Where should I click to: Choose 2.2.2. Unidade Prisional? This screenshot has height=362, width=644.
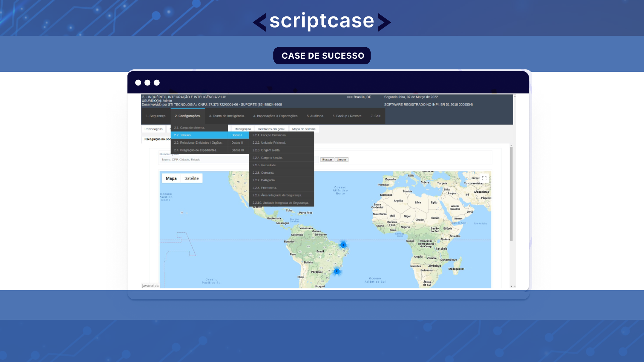point(281,143)
